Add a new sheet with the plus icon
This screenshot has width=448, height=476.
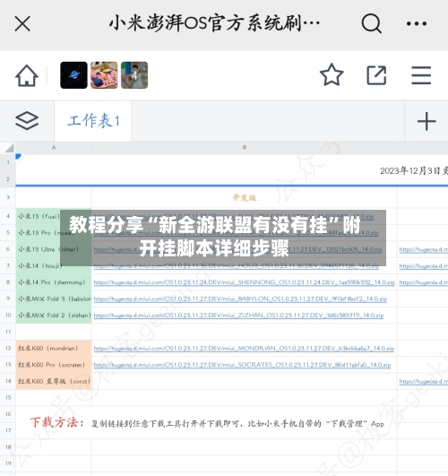426,121
